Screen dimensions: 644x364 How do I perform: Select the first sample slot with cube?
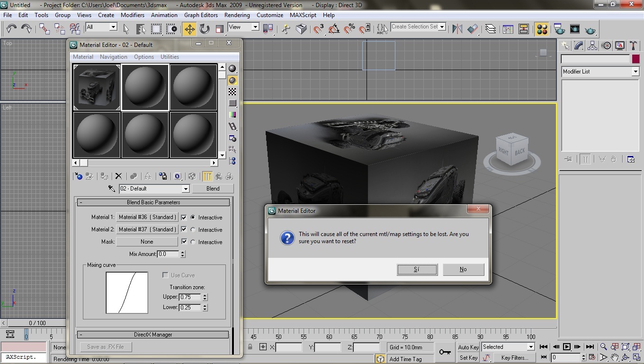tap(97, 88)
